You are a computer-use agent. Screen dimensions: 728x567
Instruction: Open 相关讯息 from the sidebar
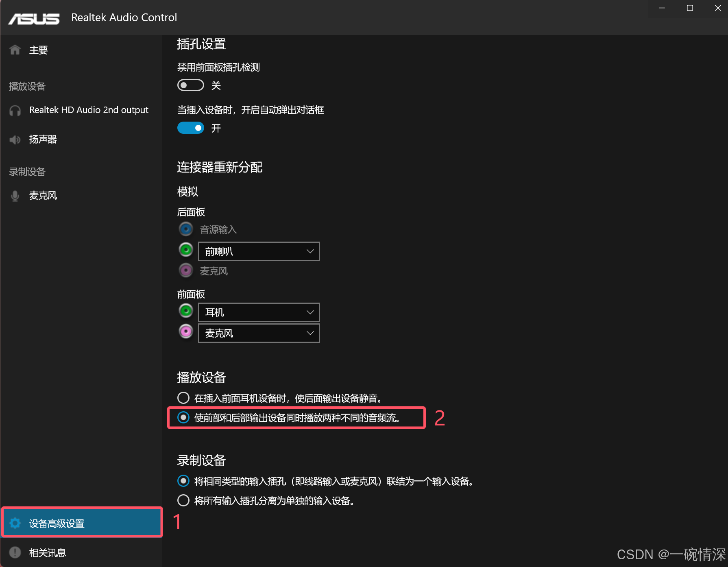48,552
